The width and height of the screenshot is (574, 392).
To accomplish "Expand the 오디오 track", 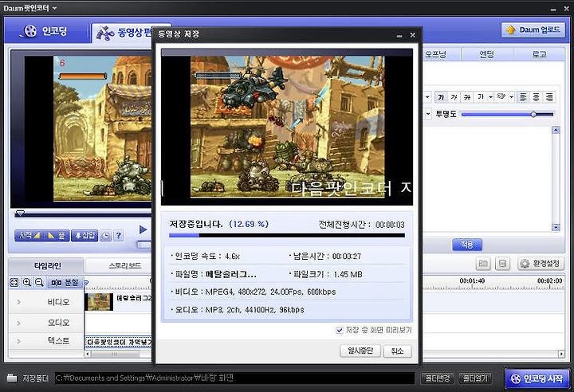I will coord(19,323).
